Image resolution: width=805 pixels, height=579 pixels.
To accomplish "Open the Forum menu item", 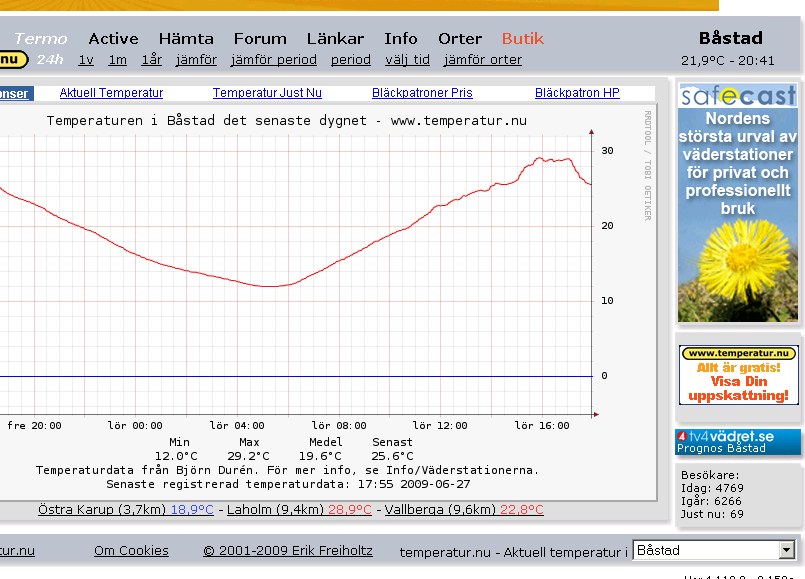I will pyautogui.click(x=260, y=39).
